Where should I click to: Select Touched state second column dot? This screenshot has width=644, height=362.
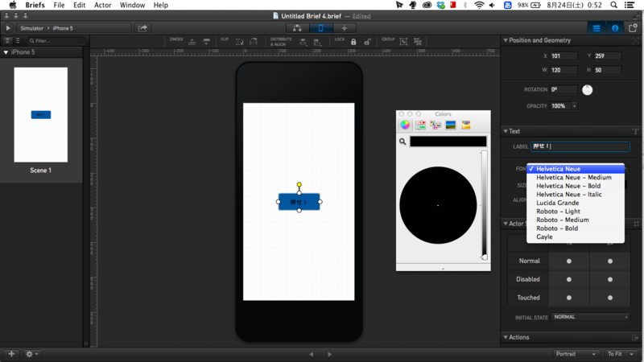610,298
